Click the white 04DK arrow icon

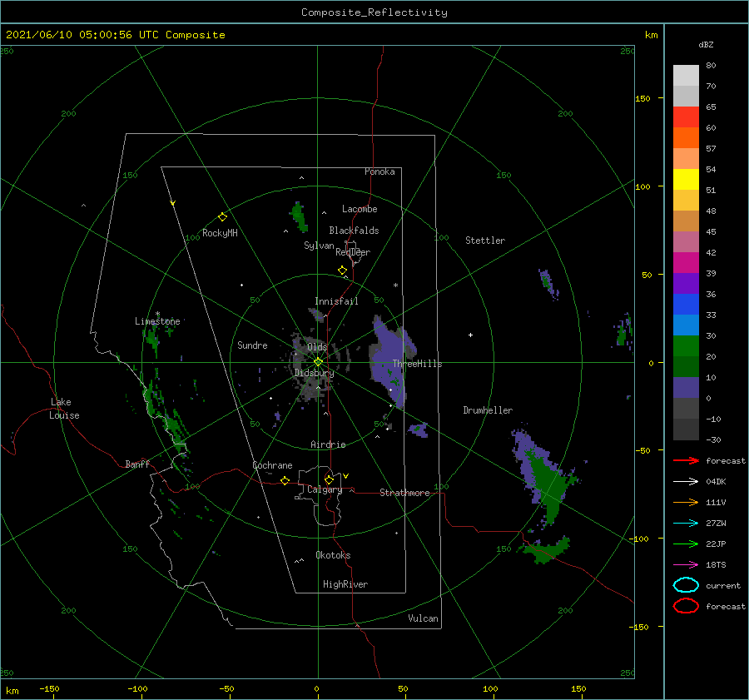686,482
